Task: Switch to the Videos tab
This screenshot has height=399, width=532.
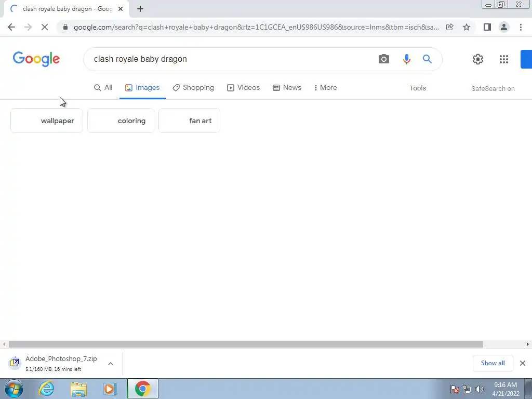Action: click(x=243, y=87)
